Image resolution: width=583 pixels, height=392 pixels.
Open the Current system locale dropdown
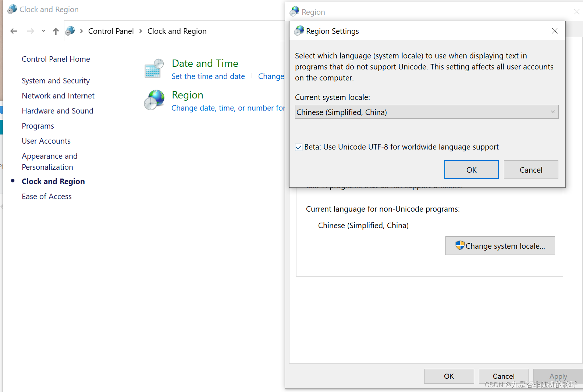point(427,112)
